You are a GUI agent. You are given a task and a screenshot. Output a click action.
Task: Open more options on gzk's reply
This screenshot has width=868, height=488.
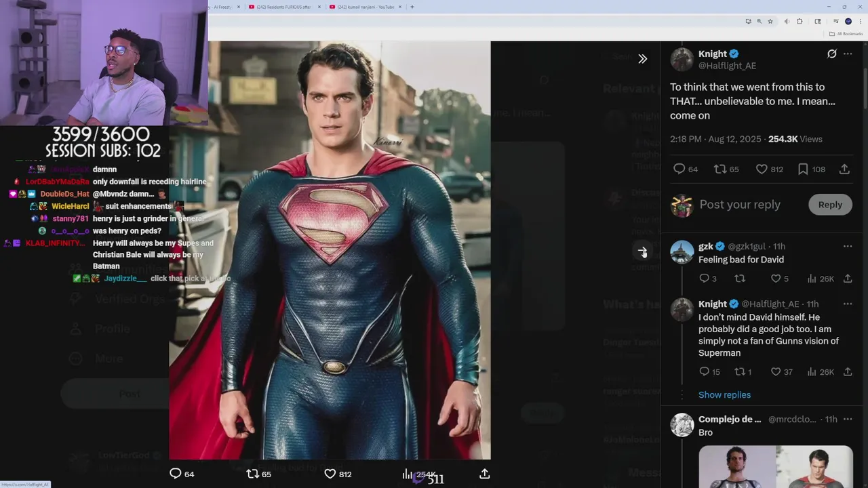848,246
